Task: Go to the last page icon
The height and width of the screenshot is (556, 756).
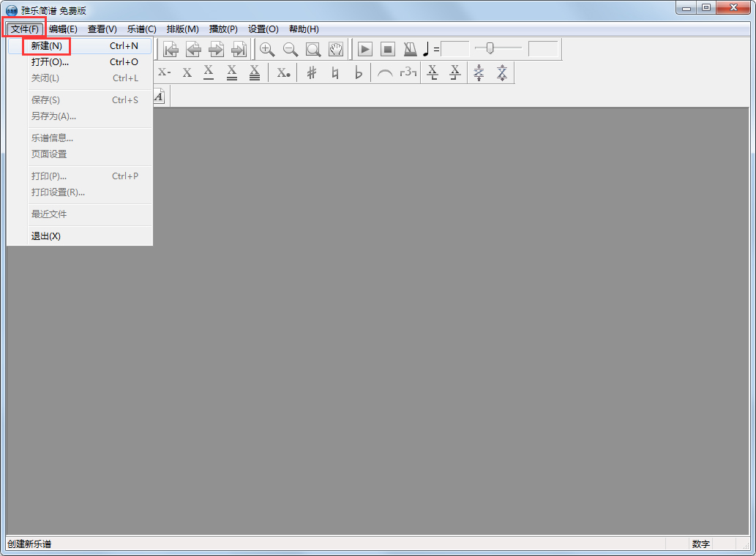Action: [x=239, y=49]
